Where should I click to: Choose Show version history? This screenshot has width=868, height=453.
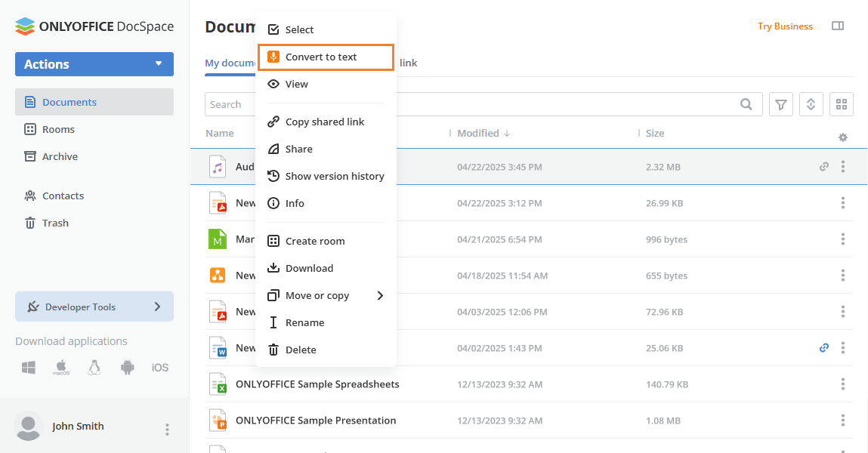[x=326, y=176]
